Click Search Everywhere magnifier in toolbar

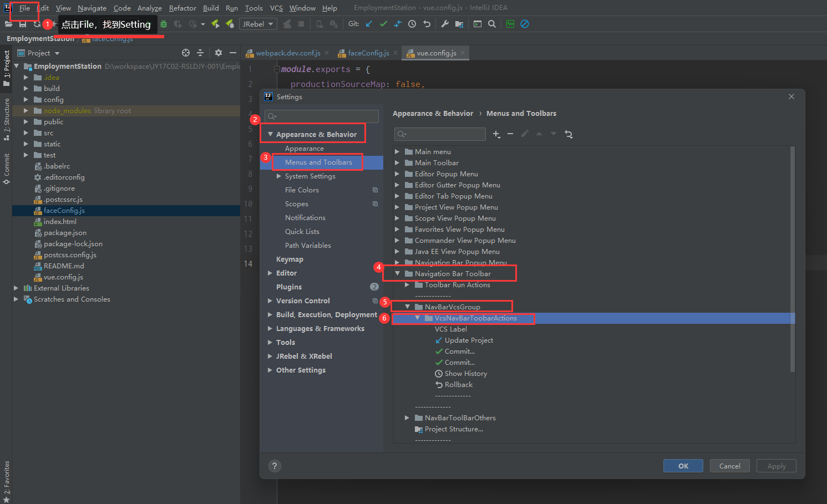pos(492,24)
